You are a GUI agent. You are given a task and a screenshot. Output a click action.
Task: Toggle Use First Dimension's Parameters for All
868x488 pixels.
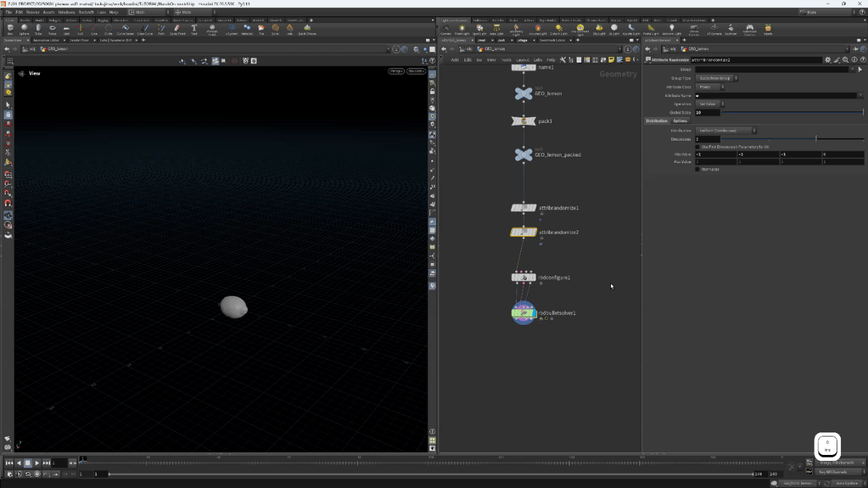(x=698, y=147)
